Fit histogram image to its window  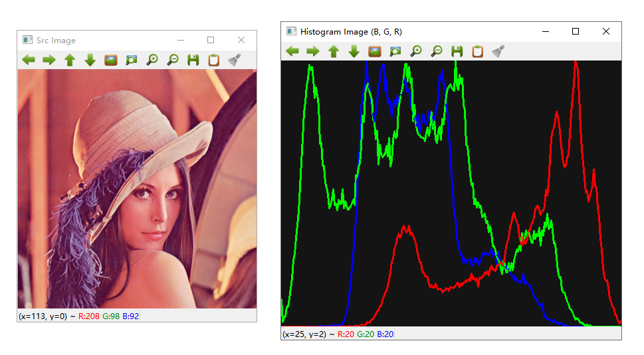pyautogui.click(x=395, y=51)
